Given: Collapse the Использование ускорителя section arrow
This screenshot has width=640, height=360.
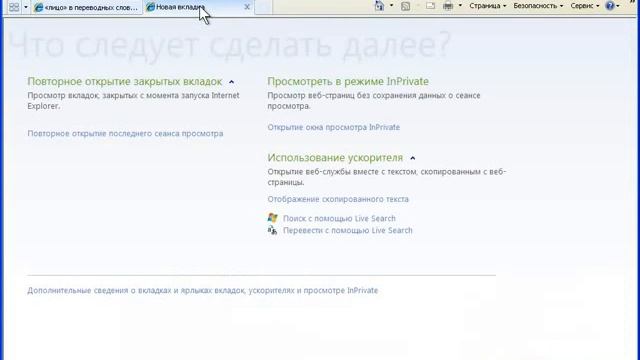Looking at the screenshot, I should click(413, 158).
